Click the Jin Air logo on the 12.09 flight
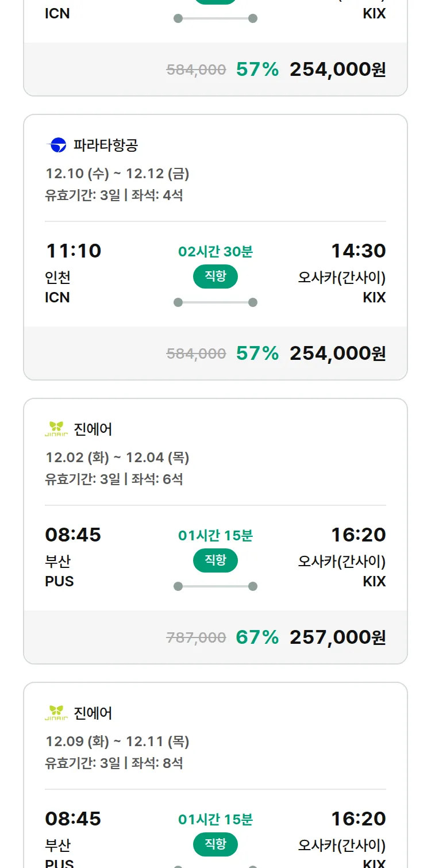Viewport: 431px width, 868px height. coord(56,713)
